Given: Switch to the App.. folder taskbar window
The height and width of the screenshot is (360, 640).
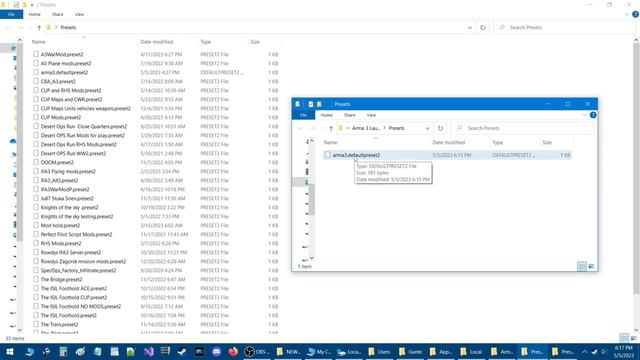Looking at the screenshot, I should coord(441,351).
